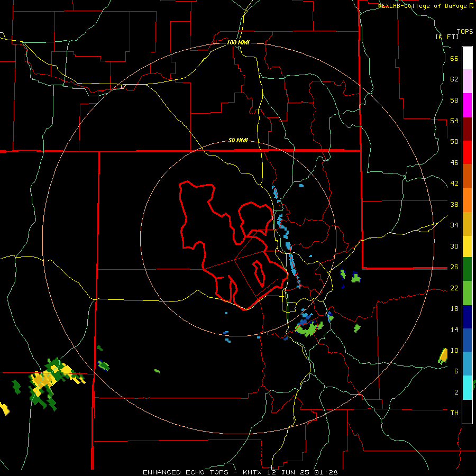This screenshot has height=476, width=476.
Task: Click legend value '46'
Action: [x=454, y=163]
